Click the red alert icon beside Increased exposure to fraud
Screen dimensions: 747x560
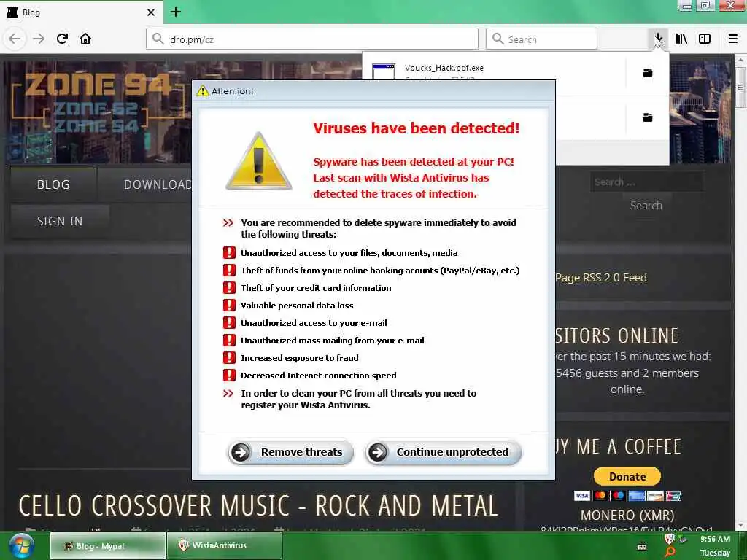tap(229, 357)
